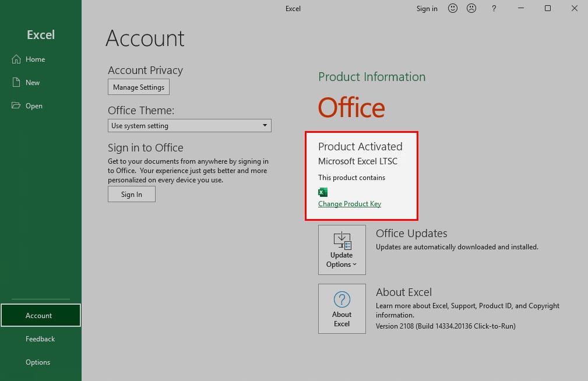Click the Sign In button

[132, 194]
